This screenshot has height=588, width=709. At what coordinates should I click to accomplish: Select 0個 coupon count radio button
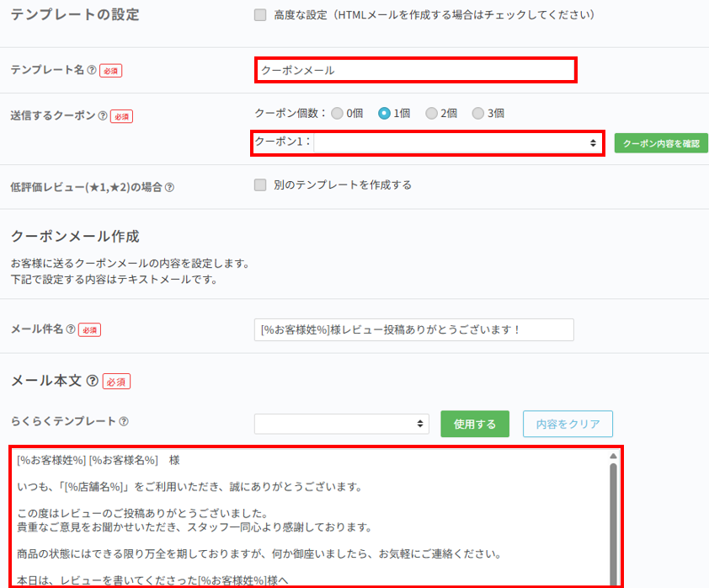click(x=337, y=113)
